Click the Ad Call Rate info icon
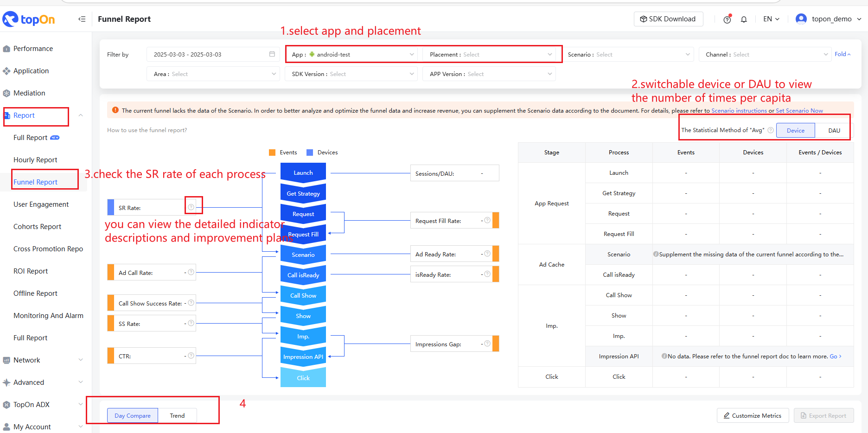The width and height of the screenshot is (868, 433). pyautogui.click(x=191, y=272)
